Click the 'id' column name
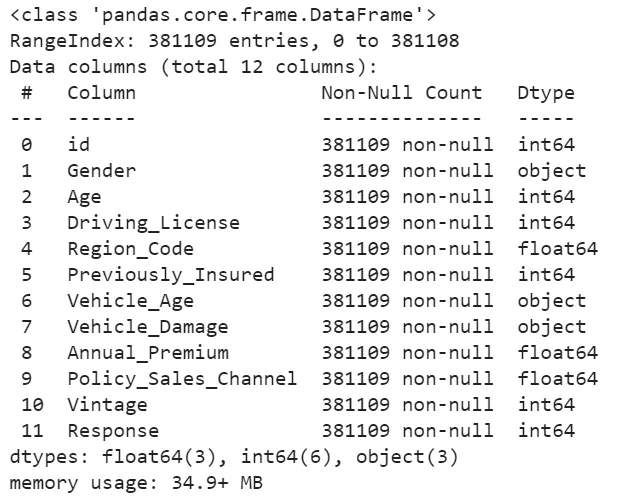This screenshot has width=619, height=497. [78, 145]
